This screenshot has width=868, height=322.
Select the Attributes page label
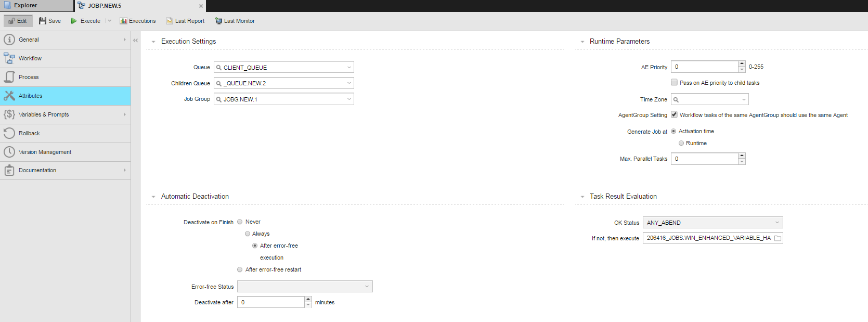point(30,96)
